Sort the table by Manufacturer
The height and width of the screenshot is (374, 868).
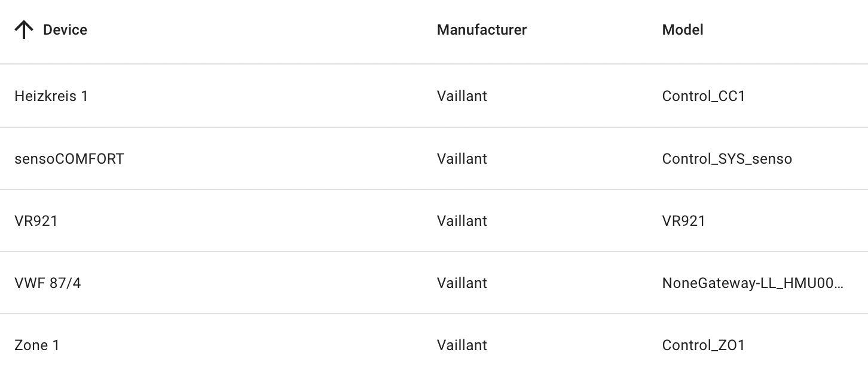(482, 29)
